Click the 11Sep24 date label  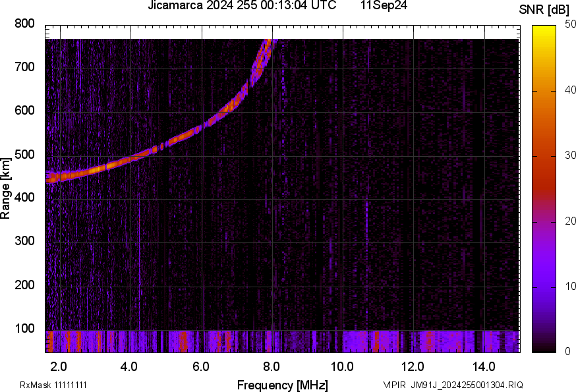[x=384, y=6]
